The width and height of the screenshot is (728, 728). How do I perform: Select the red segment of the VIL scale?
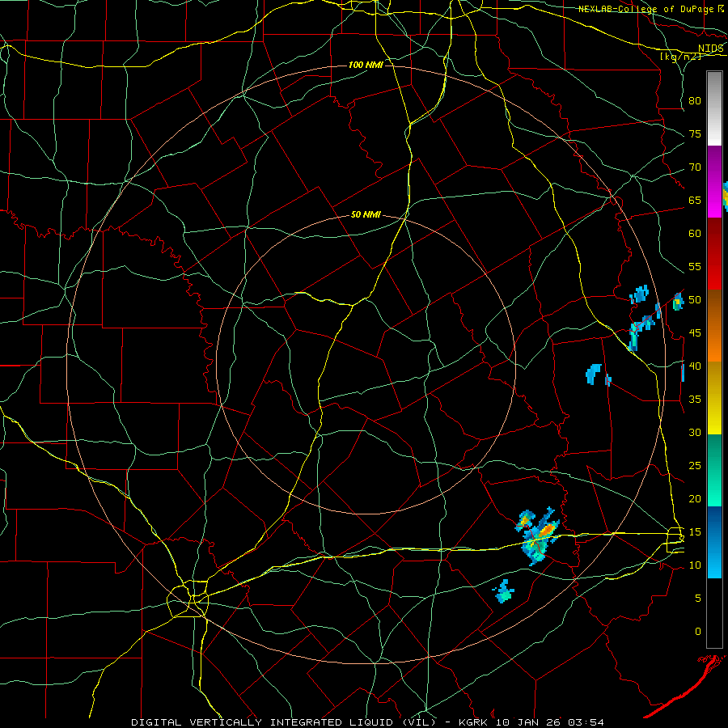714,254
